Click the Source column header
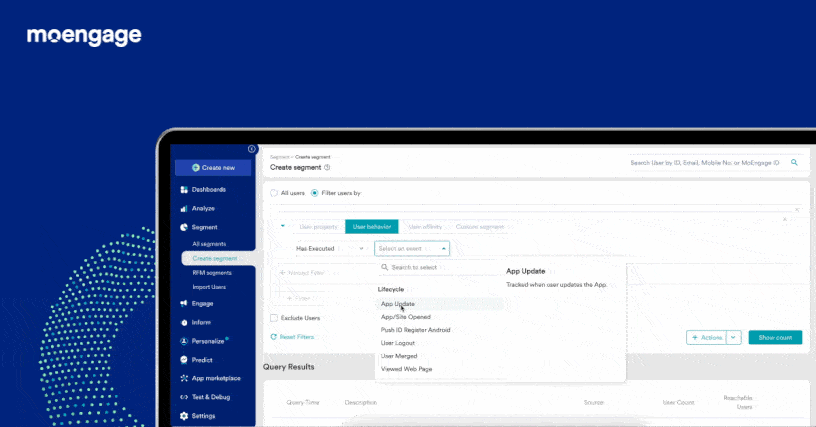 (x=593, y=403)
